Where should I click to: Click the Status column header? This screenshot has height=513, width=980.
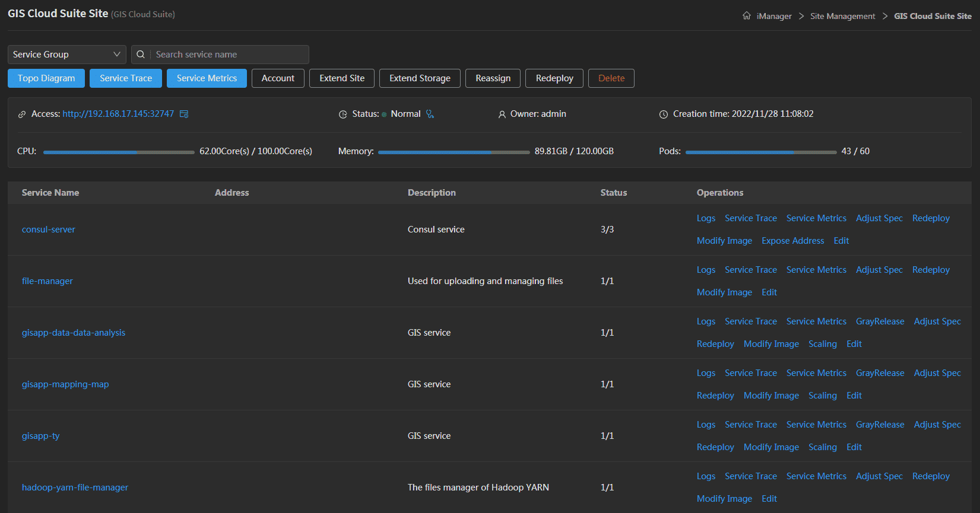pyautogui.click(x=613, y=193)
